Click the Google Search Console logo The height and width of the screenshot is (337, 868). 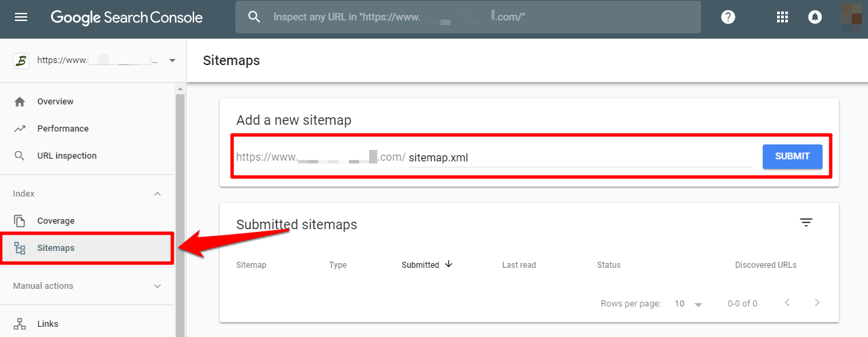127,18
